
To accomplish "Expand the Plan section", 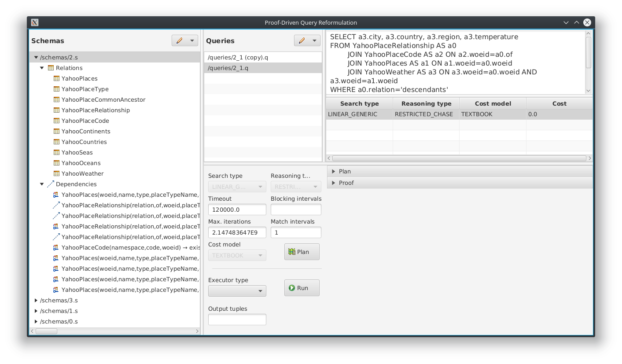I will [x=334, y=171].
